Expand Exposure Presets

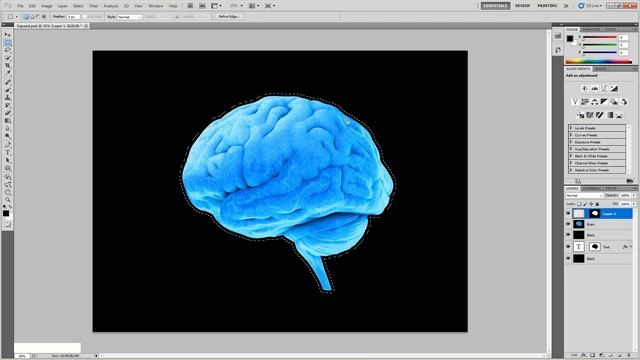(571, 142)
